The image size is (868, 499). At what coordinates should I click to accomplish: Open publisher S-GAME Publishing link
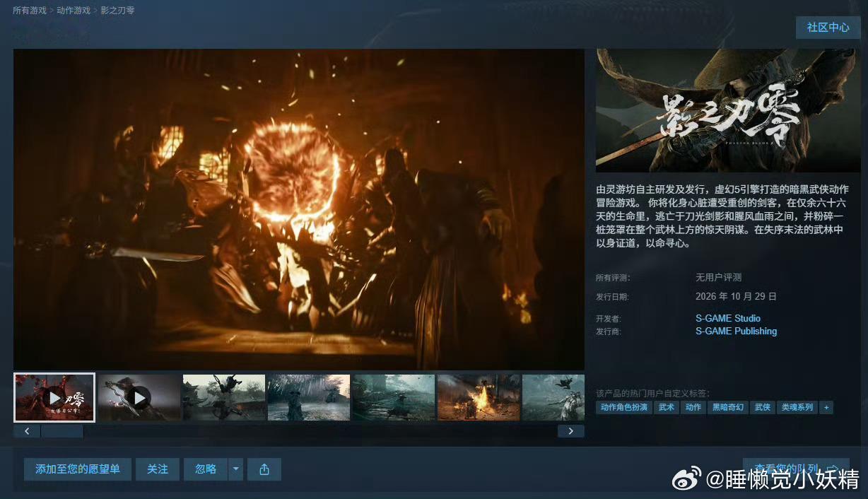tap(736, 331)
